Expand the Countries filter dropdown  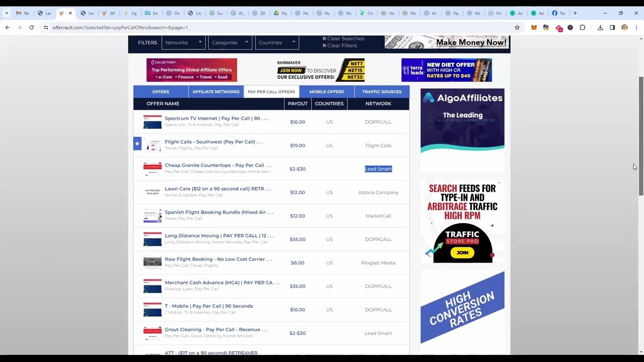click(x=277, y=43)
